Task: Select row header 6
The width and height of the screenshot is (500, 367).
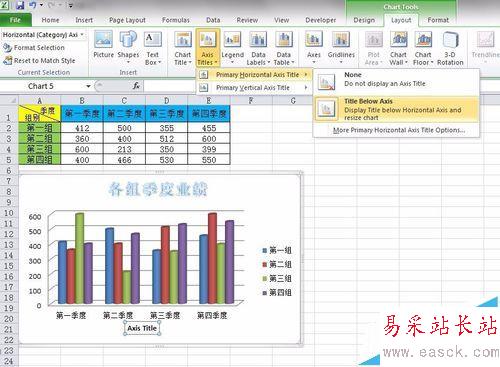Action: click(9, 171)
